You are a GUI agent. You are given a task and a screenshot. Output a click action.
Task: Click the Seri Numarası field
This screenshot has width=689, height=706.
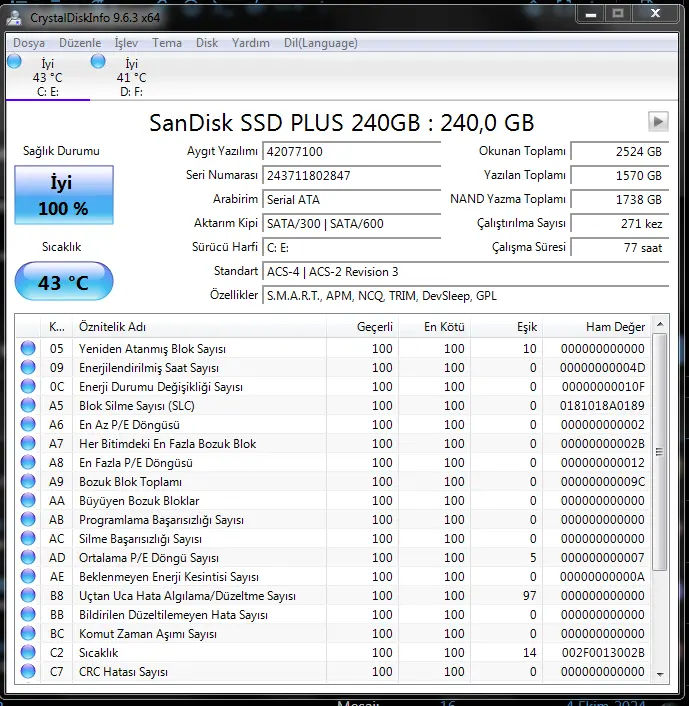pos(351,176)
